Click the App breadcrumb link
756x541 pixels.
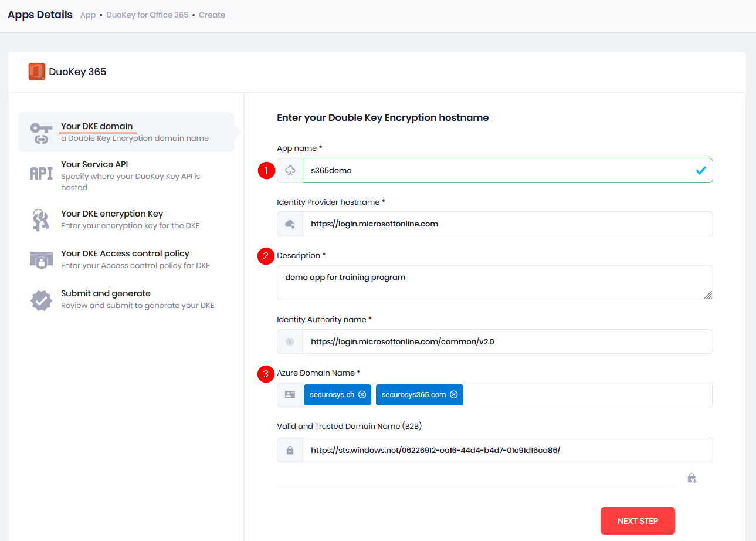click(x=88, y=15)
